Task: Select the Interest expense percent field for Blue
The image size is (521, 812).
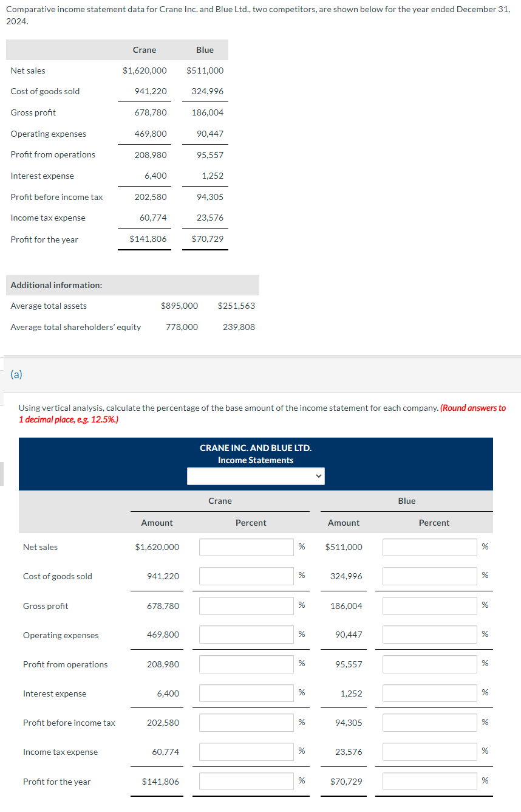Action: pyautogui.click(x=429, y=693)
